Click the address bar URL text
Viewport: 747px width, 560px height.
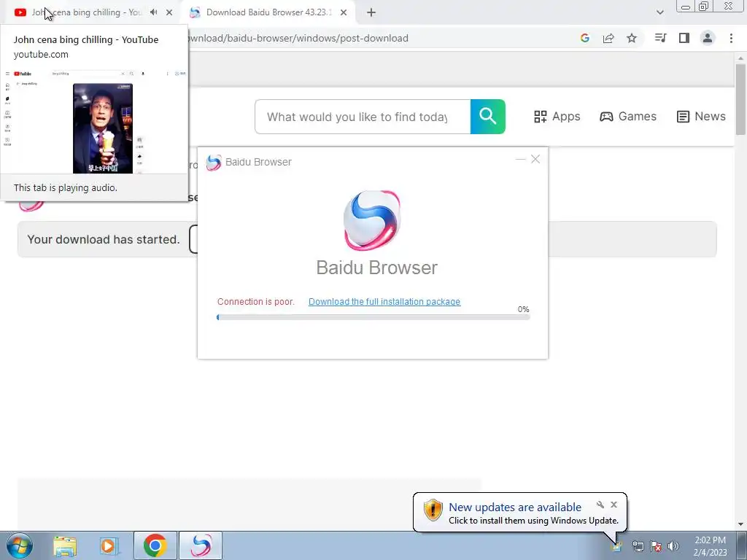click(x=298, y=38)
